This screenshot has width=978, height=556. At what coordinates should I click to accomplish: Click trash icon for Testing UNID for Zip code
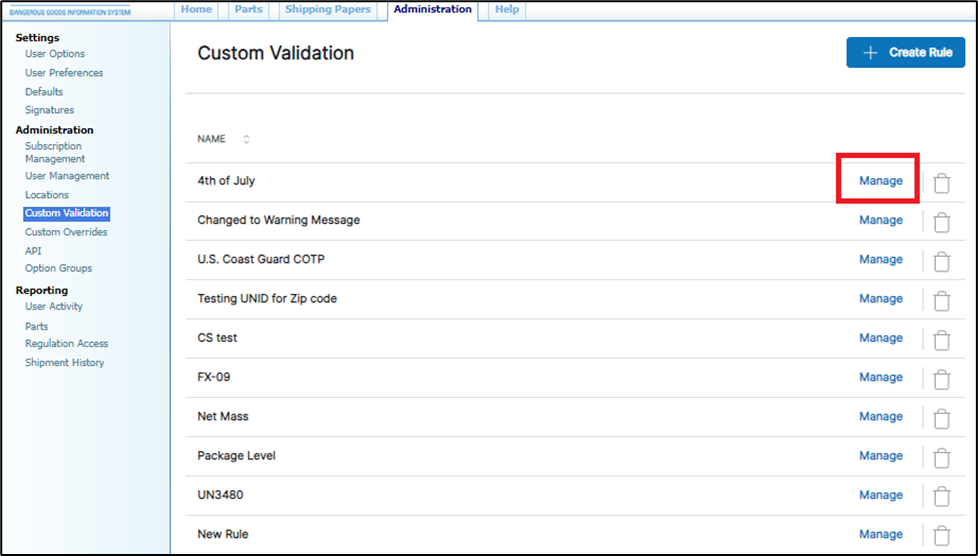tap(941, 300)
